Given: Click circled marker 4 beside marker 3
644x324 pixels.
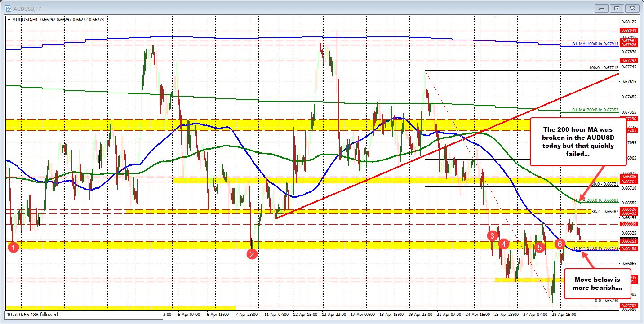Looking at the screenshot, I should tap(503, 244).
